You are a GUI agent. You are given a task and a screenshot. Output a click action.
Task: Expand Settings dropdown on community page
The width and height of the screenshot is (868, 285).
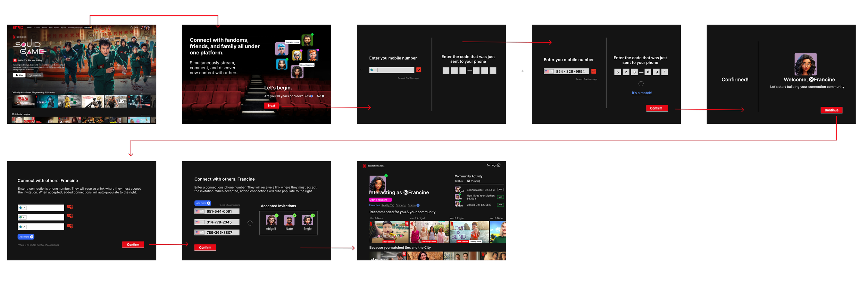click(x=499, y=165)
